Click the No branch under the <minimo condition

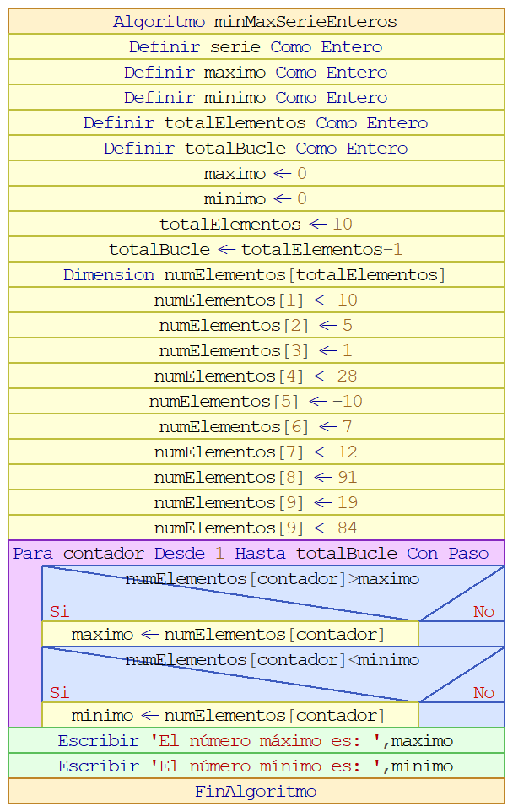(484, 692)
